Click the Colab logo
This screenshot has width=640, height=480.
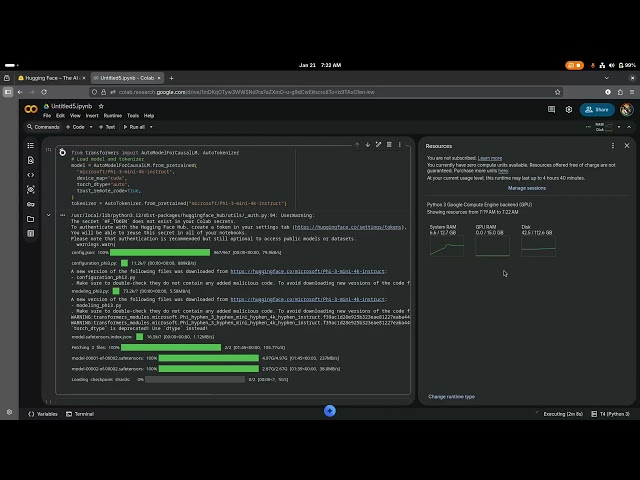[31, 109]
